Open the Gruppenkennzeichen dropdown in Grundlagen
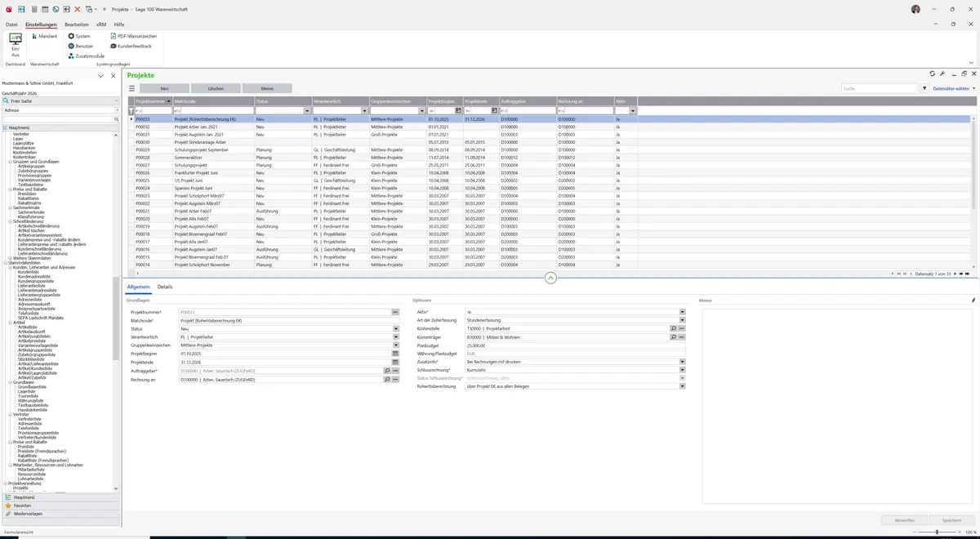The image size is (980, 539). coord(396,345)
